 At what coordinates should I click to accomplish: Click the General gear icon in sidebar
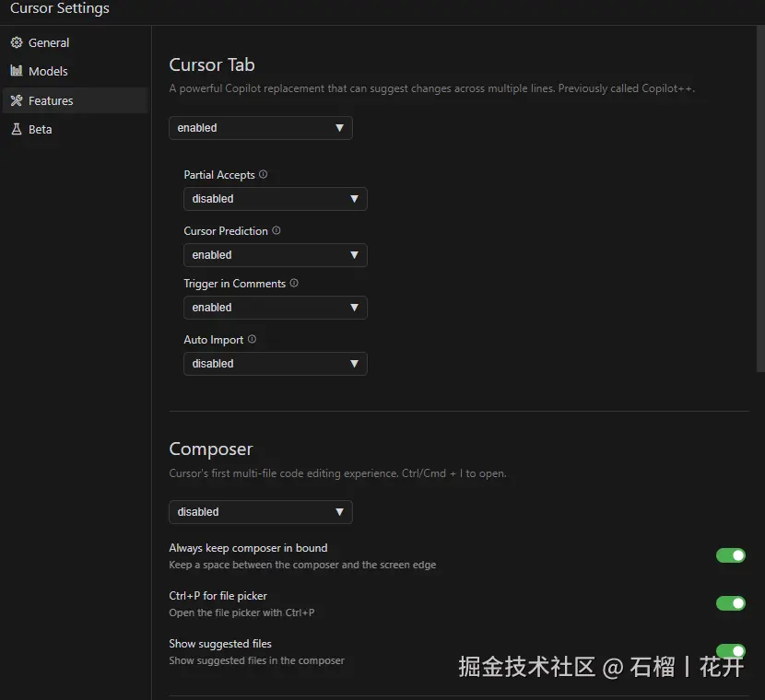(x=17, y=42)
